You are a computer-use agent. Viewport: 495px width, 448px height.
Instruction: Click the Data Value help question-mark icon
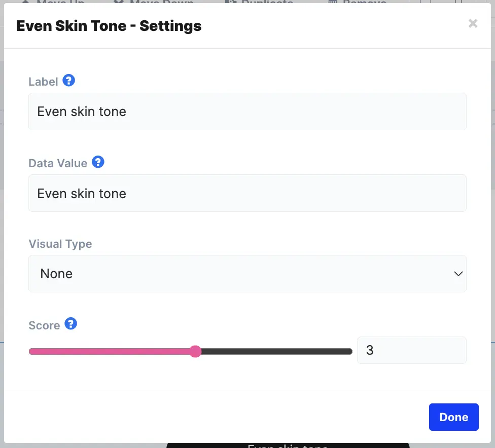(x=98, y=162)
